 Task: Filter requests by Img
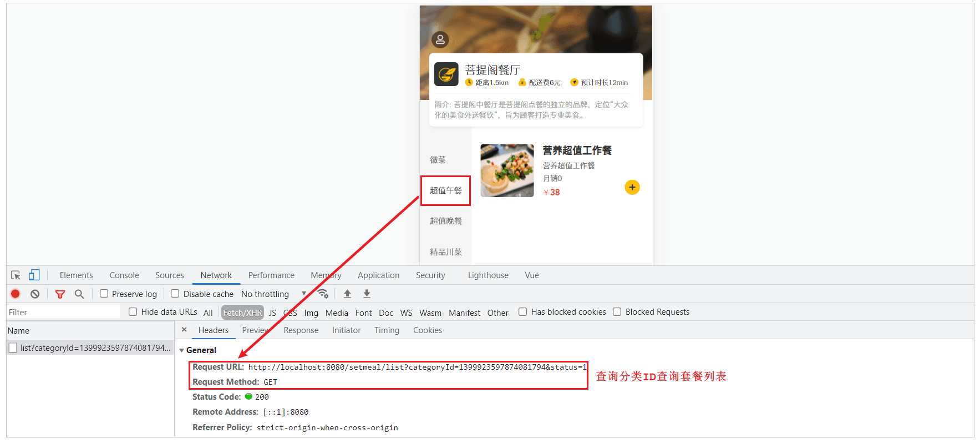pyautogui.click(x=311, y=313)
